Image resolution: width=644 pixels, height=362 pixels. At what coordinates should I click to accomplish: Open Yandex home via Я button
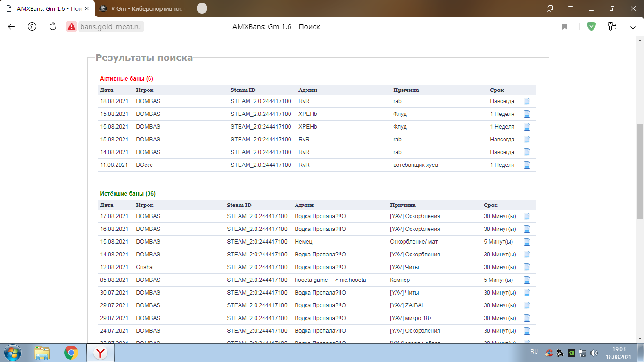(x=32, y=27)
